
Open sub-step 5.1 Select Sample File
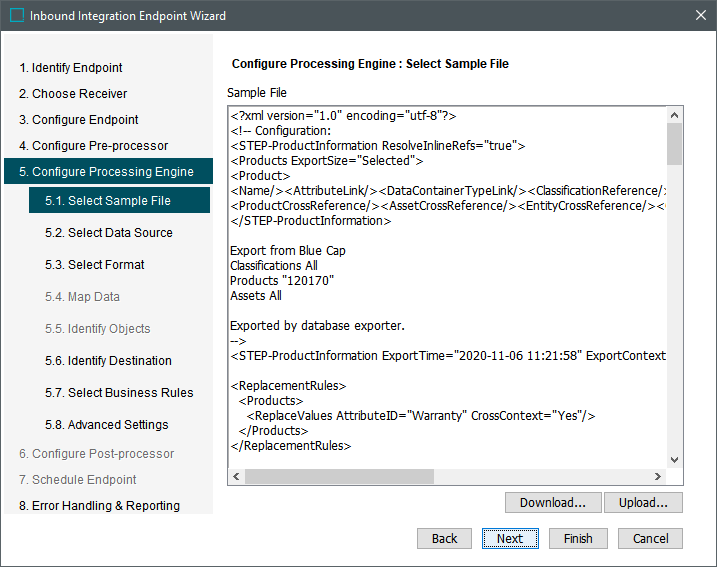107,201
